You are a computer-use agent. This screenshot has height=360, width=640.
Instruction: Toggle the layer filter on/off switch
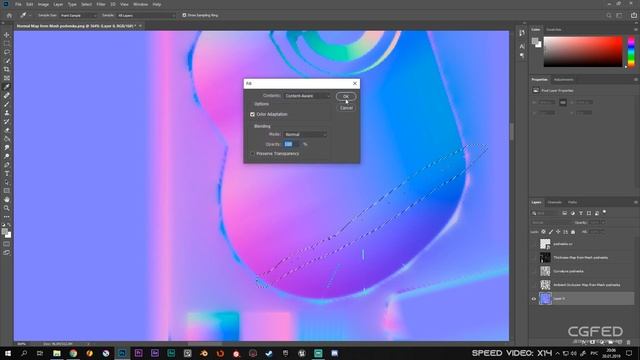tap(604, 212)
